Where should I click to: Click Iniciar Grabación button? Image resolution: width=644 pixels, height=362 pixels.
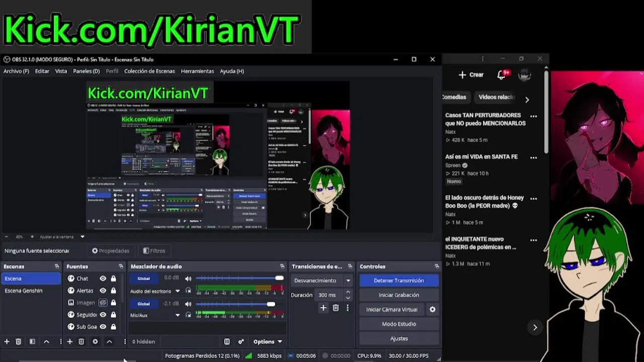click(399, 295)
